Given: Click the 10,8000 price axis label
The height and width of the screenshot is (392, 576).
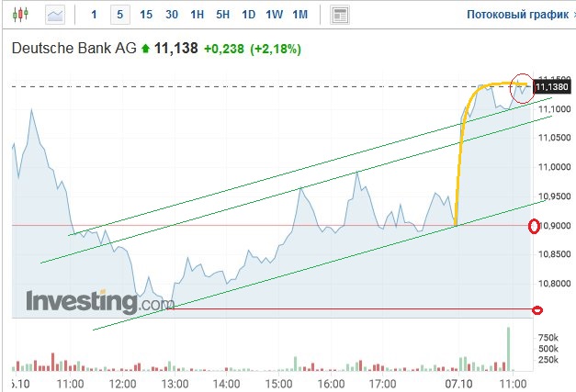Looking at the screenshot, I should [x=554, y=284].
